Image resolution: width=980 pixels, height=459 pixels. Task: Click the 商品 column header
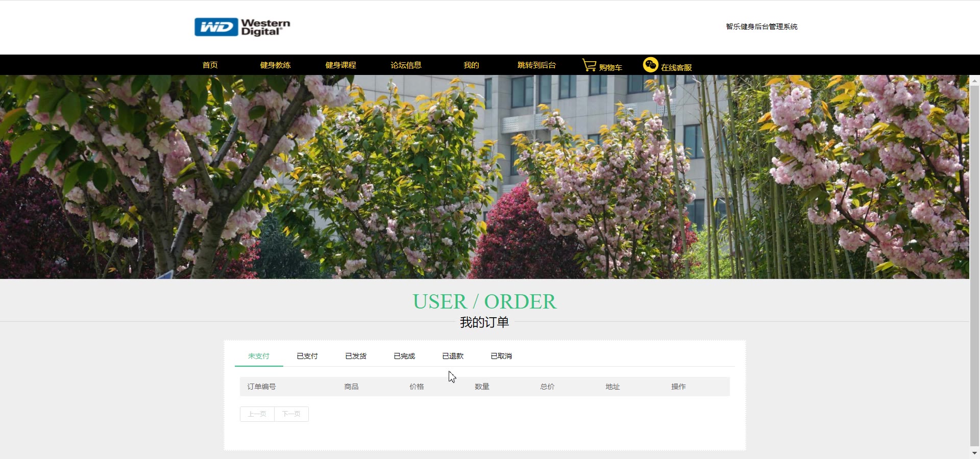(x=351, y=387)
